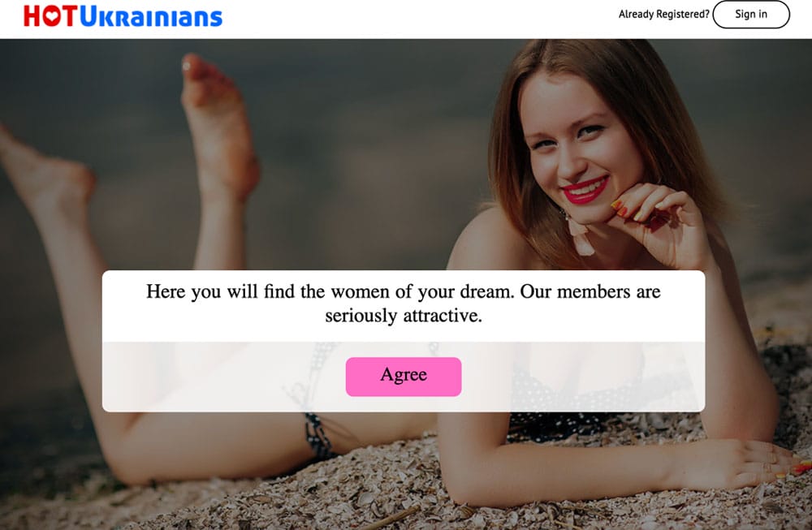
Task: Click the hand under the woman's chin
Action: tap(658, 222)
